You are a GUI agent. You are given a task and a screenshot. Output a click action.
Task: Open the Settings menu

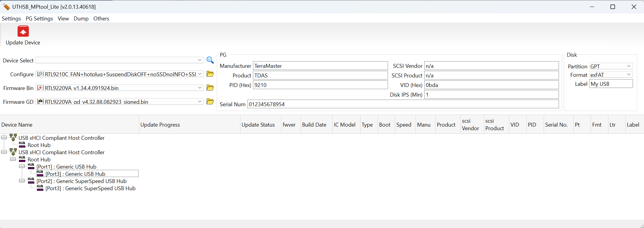coord(11,19)
